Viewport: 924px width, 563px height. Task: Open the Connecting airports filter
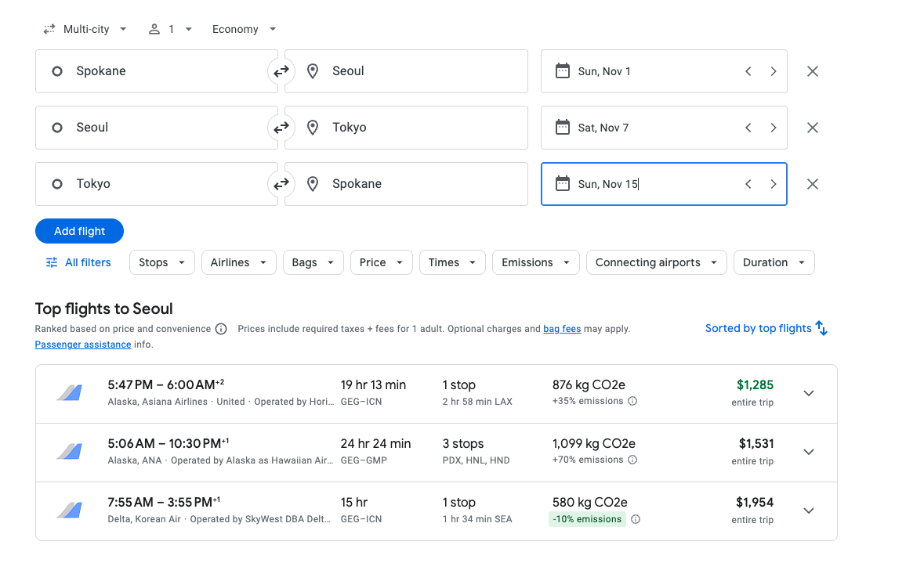click(656, 262)
